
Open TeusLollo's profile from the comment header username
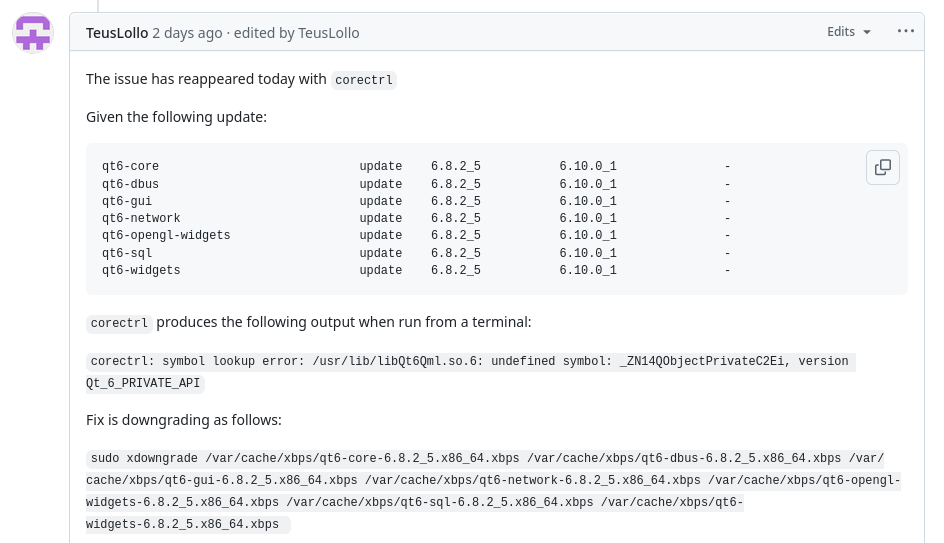point(117,33)
